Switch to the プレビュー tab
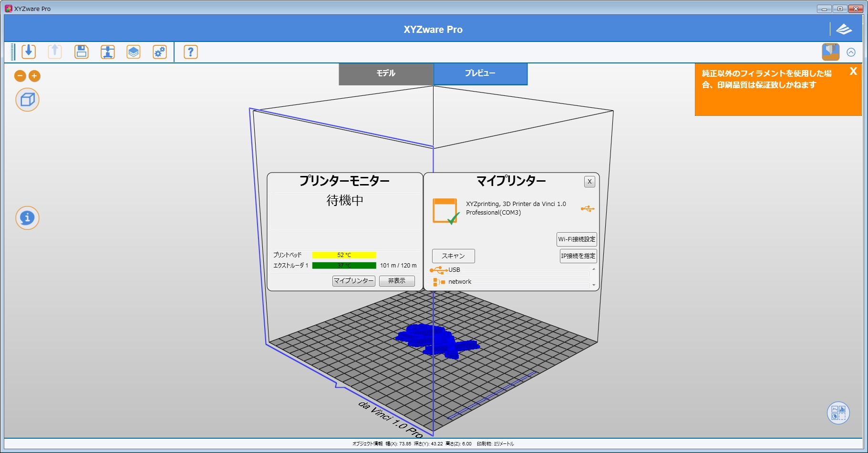Viewport: 868px width, 453px height. [480, 73]
